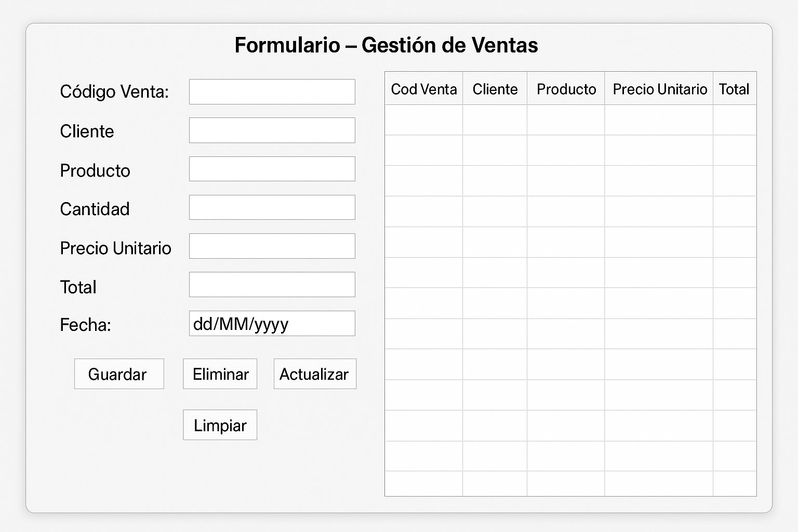Click the Fecha dd/MM/yyyy field
798x532 pixels.
[x=272, y=324]
